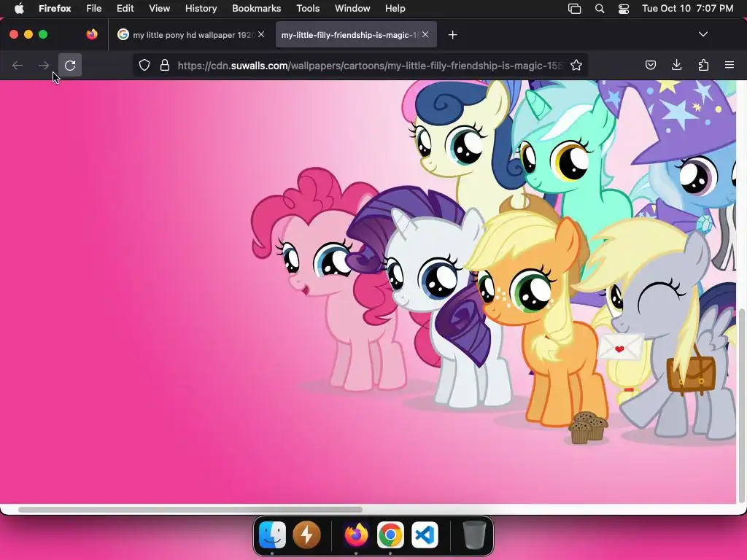Screen dimensions: 747x560
Task: Open Finder from the Dock
Action: pyautogui.click(x=272, y=534)
